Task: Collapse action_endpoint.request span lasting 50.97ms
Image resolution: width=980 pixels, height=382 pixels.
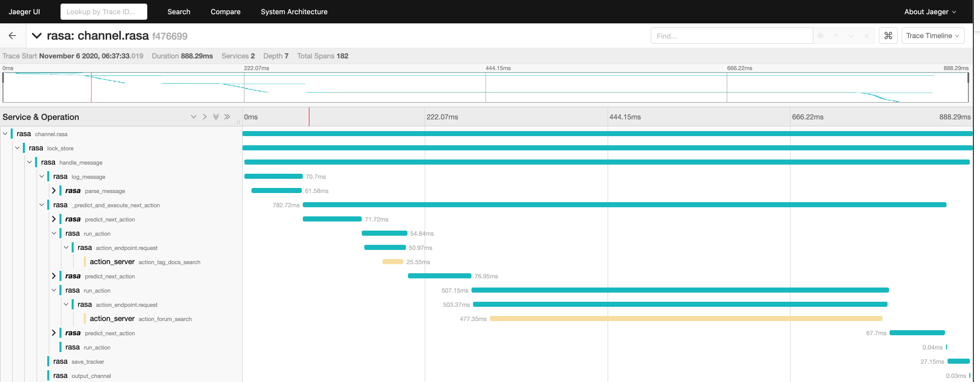Action: 66,247
